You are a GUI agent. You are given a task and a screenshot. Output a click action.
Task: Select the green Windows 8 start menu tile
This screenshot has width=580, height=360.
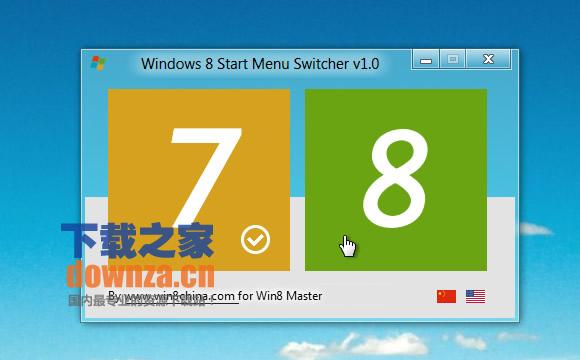[396, 180]
